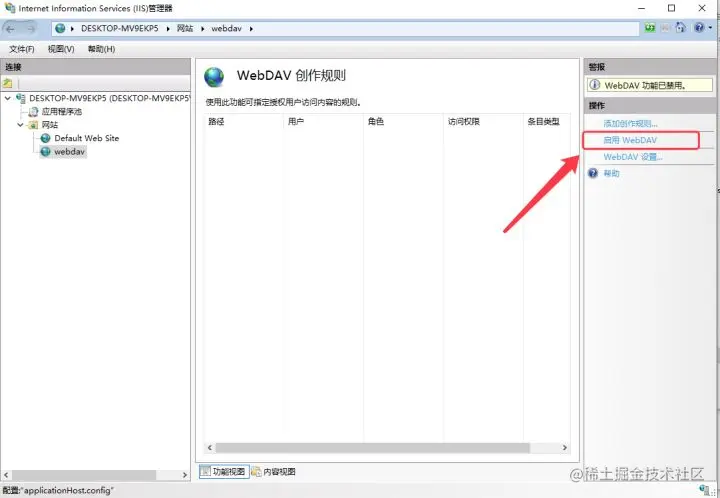Sort by 访问权限 column header
Image resolution: width=720 pixels, height=498 pixels.
click(483, 122)
